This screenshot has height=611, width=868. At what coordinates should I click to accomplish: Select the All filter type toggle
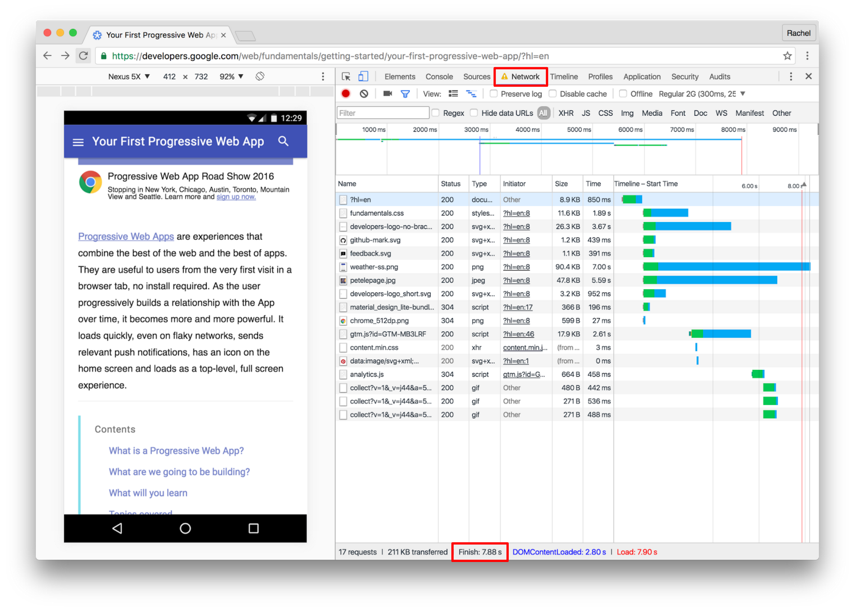coord(543,113)
